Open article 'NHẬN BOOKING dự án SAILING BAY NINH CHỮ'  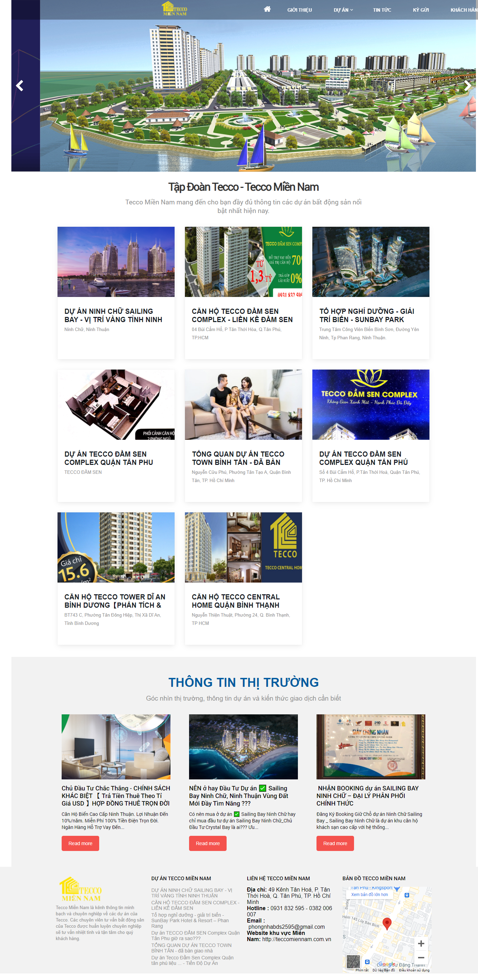tap(367, 796)
